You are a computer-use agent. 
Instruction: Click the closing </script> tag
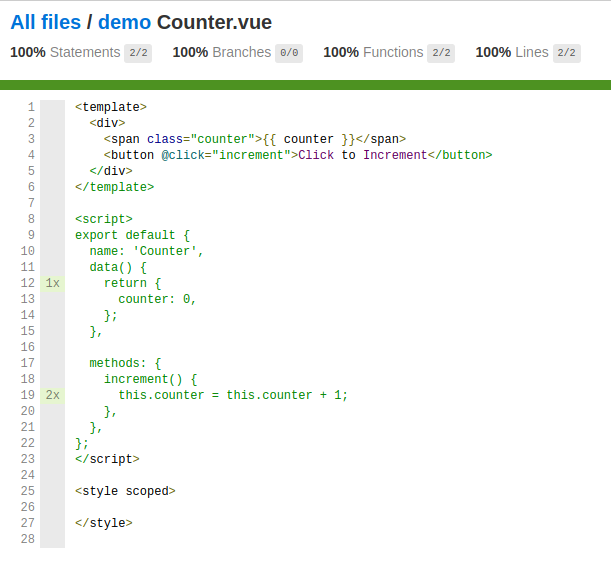coord(107,459)
